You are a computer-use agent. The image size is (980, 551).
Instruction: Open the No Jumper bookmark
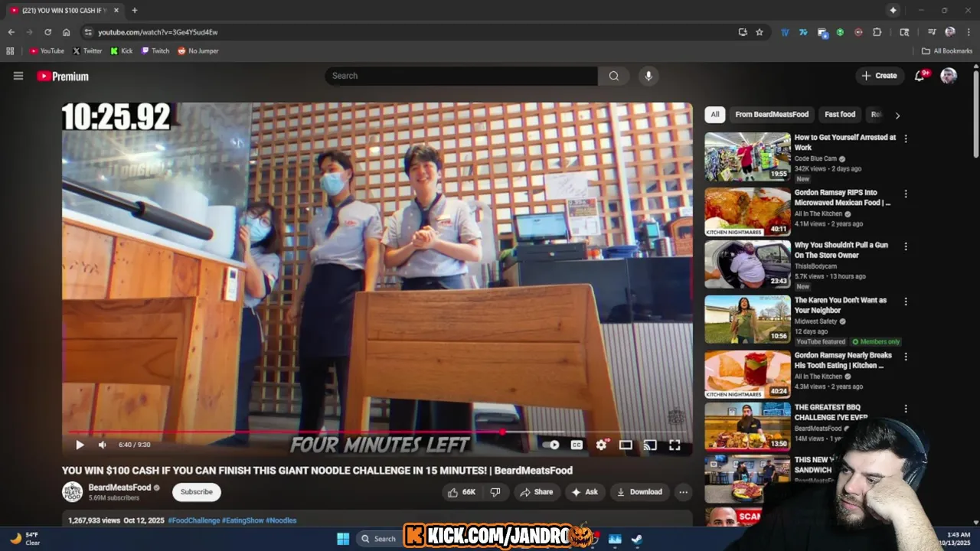198,51
